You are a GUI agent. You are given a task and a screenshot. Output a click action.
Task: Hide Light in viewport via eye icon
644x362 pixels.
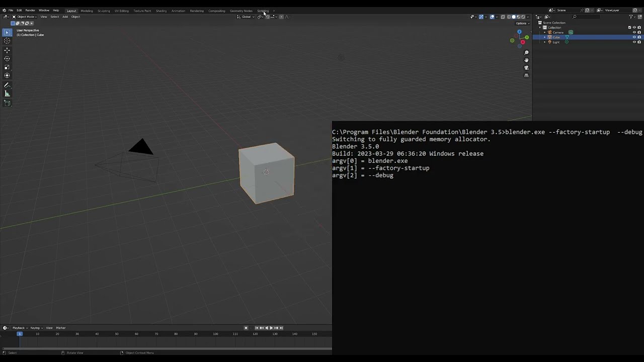tap(634, 42)
